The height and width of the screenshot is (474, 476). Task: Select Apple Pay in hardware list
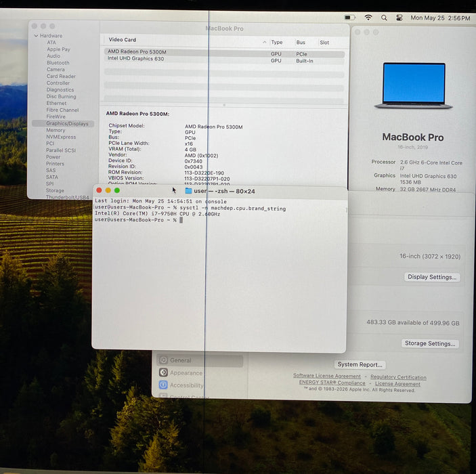tap(58, 49)
